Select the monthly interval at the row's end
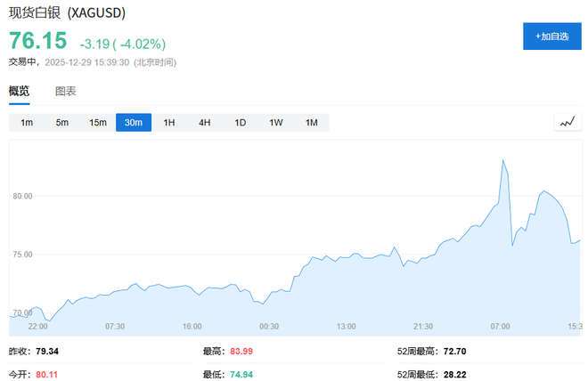This screenshot has height=381, width=588. click(x=312, y=123)
